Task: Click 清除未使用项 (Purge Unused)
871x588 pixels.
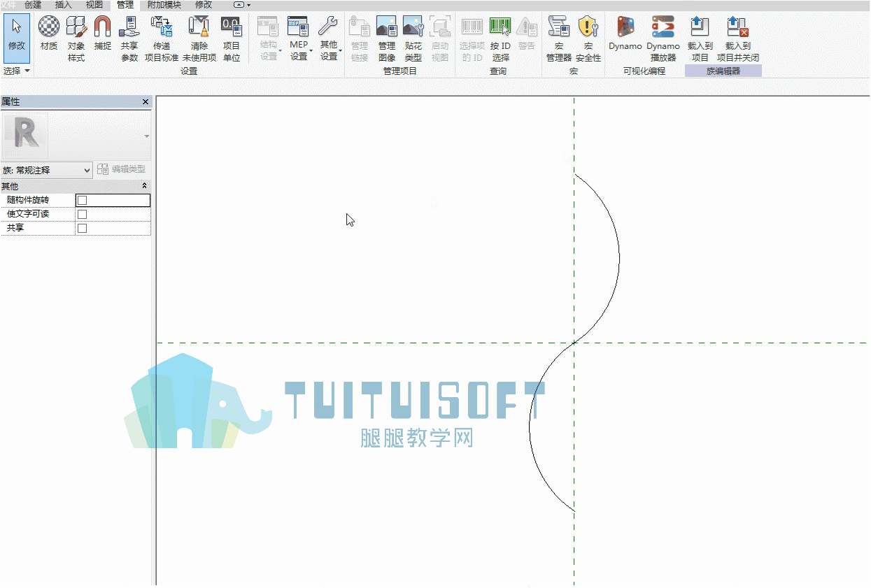Action: click(x=199, y=38)
